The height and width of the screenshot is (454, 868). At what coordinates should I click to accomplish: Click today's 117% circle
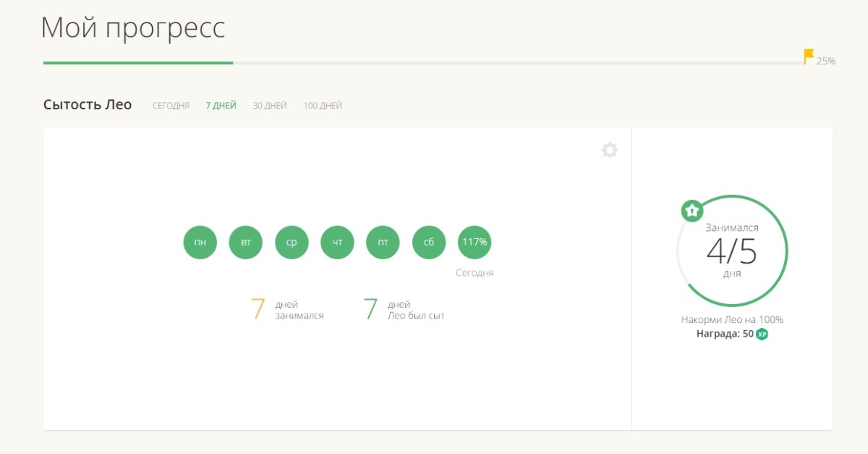point(475,242)
